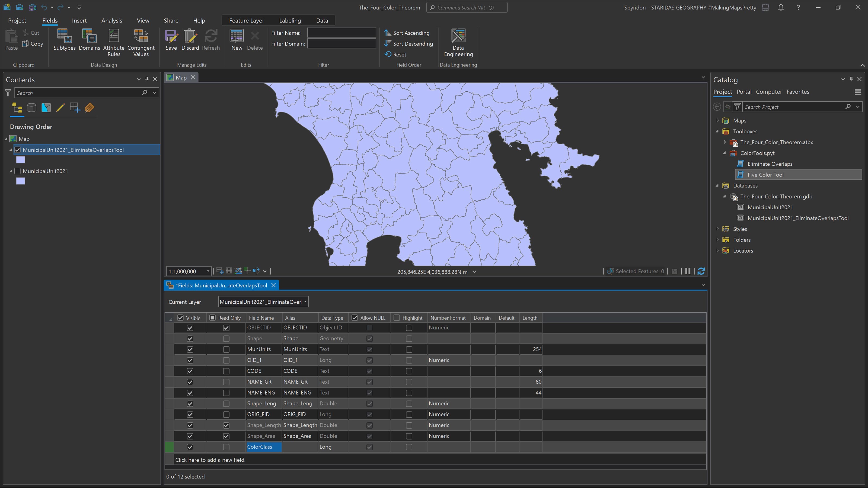The image size is (868, 488).
Task: Click the map refresh icon
Action: pyautogui.click(x=701, y=271)
